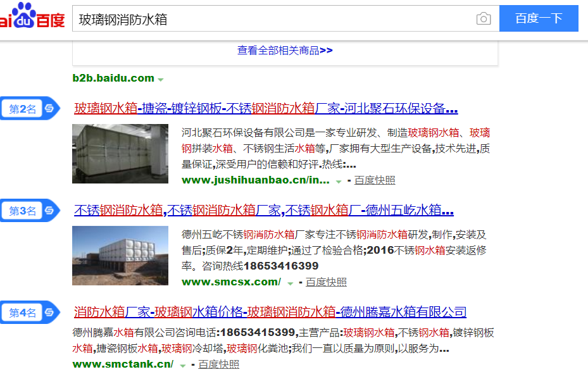588x379 pixels.
Task: Click URL www.jushihuanbao.cn/in...
Action: coord(255,180)
